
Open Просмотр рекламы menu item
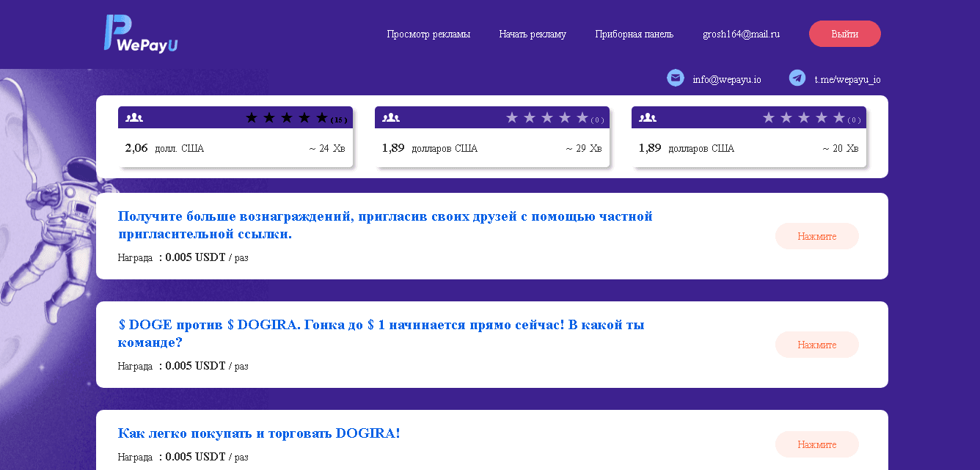click(x=428, y=34)
